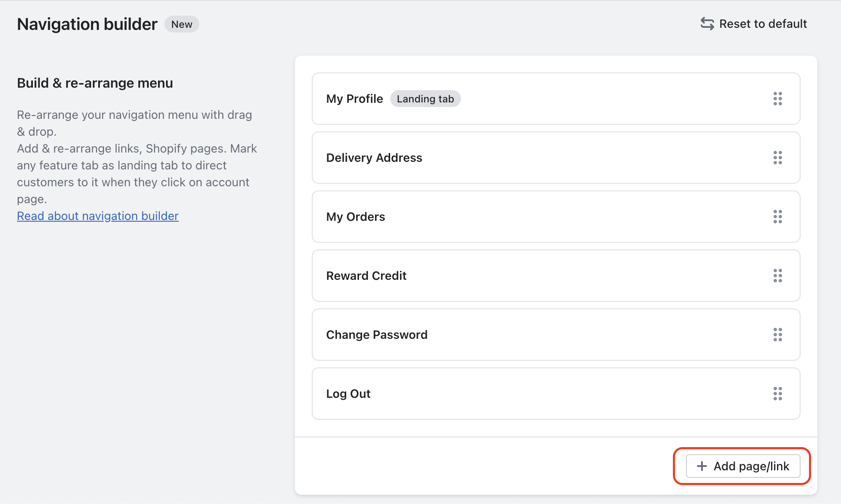This screenshot has width=841, height=504.
Task: Select the My Profile menu item
Action: 354,99
